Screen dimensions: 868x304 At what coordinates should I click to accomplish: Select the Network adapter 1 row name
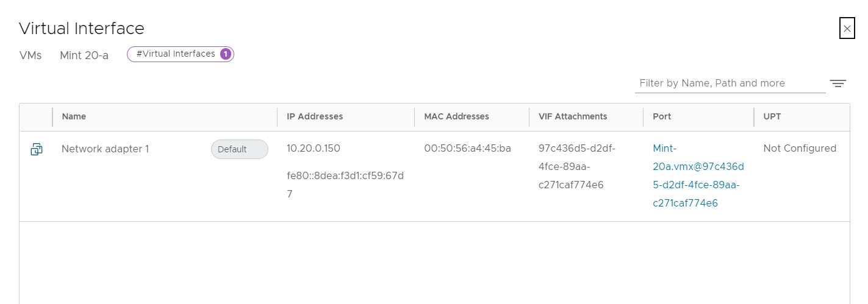[x=105, y=149]
